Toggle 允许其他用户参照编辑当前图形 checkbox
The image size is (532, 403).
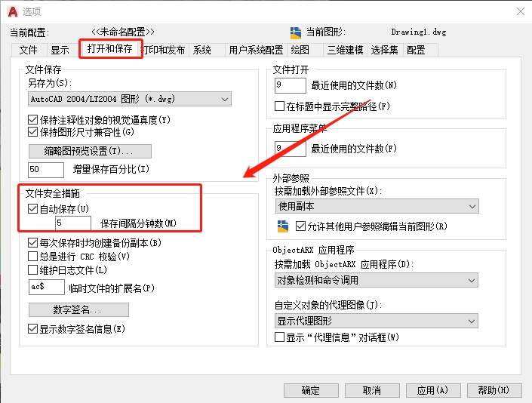coord(300,226)
